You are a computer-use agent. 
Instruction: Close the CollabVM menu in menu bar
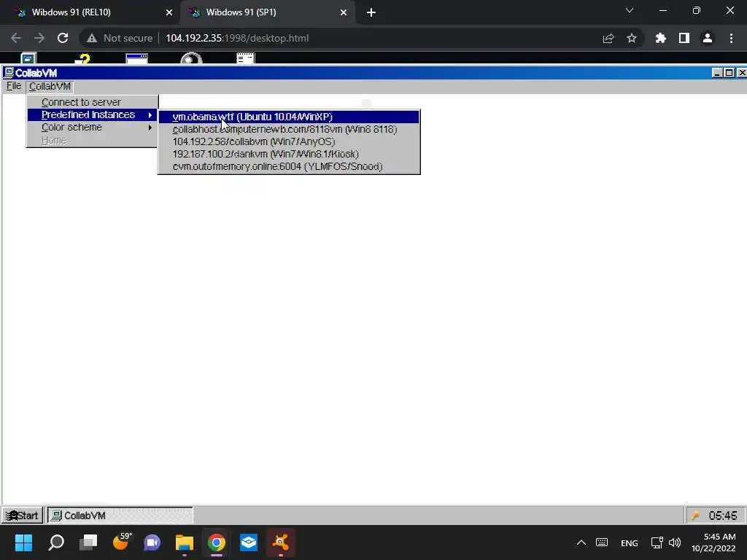(x=50, y=86)
